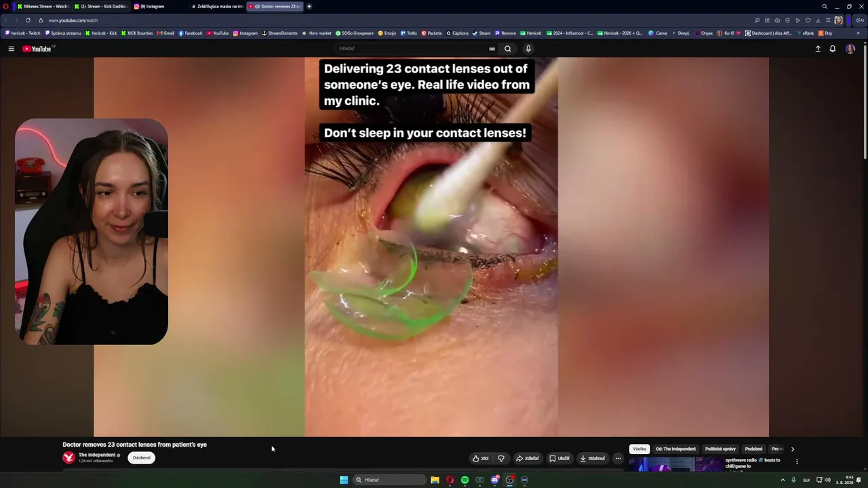Open a new tab with plus button
Image resolution: width=868 pixels, height=488 pixels.
[309, 6]
